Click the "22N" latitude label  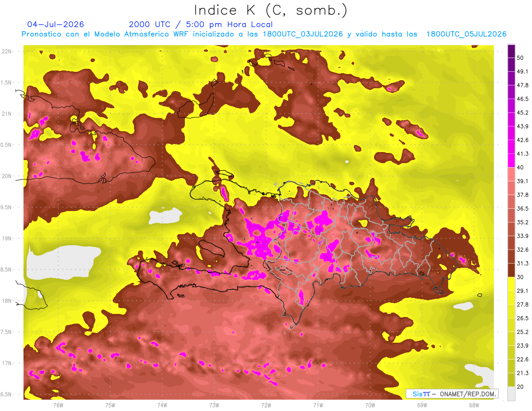(8, 51)
